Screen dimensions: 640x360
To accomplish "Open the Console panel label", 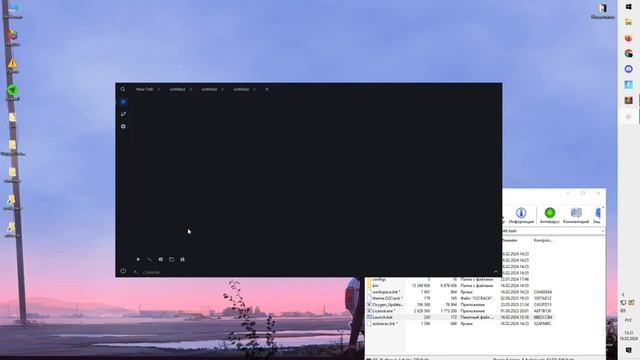I will [151, 272].
